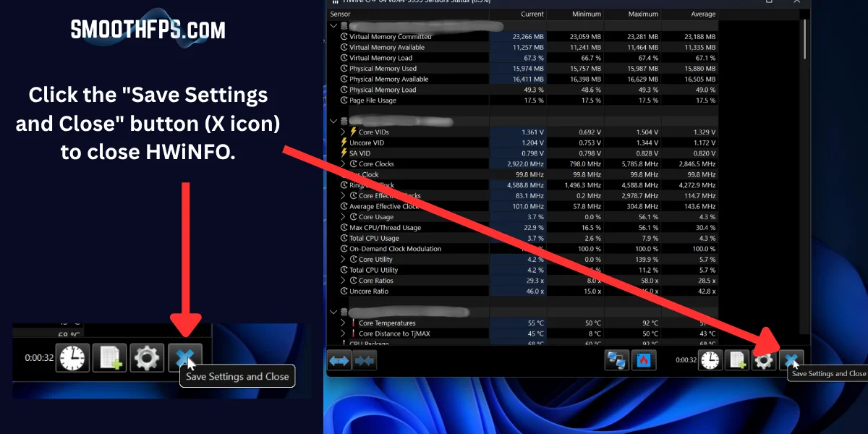868x434 pixels.
Task: Click the double-arrow expand columns icon
Action: 339,360
